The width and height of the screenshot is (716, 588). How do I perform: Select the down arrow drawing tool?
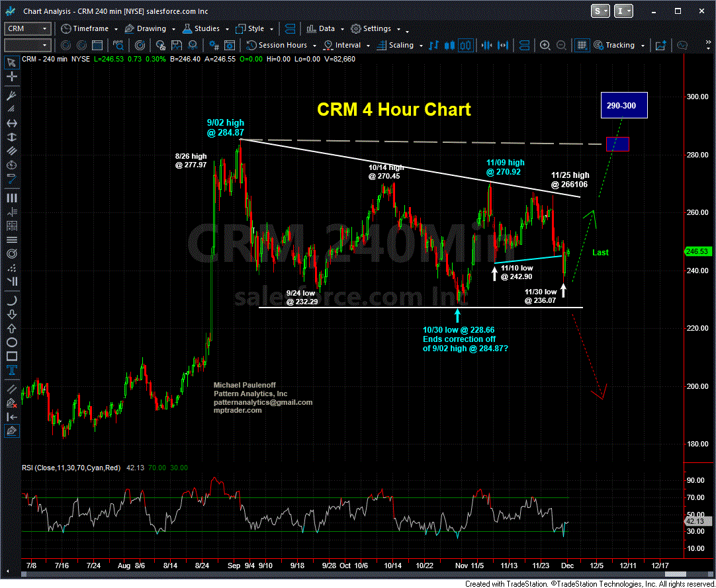coord(13,314)
